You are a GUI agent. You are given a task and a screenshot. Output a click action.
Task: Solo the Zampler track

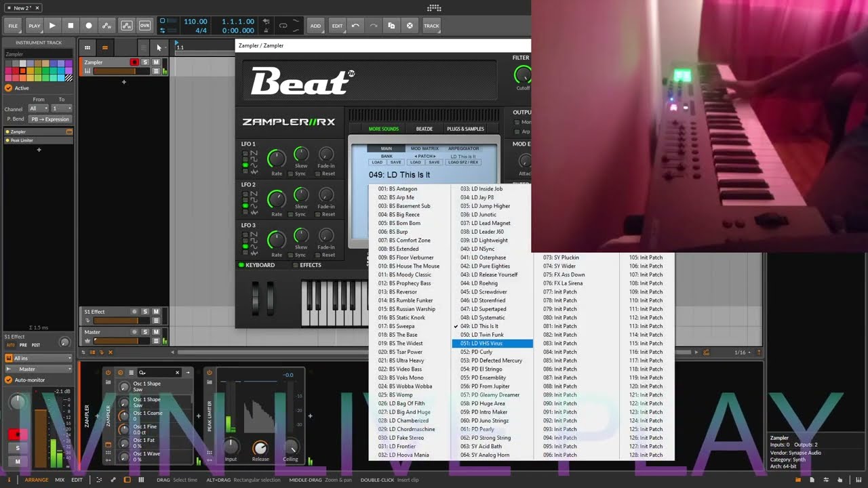[x=145, y=62]
